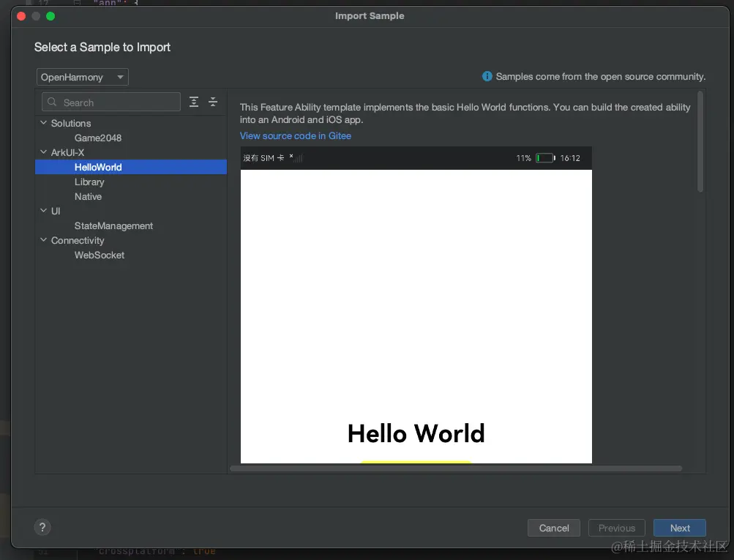
Task: Click the expand all tree icon
Action: (x=194, y=102)
